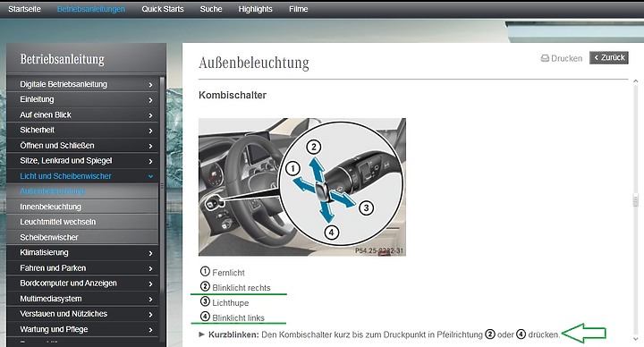This screenshot has width=644, height=347.
Task: Expand the Auf einen Blick chevron
Action: tap(151, 115)
